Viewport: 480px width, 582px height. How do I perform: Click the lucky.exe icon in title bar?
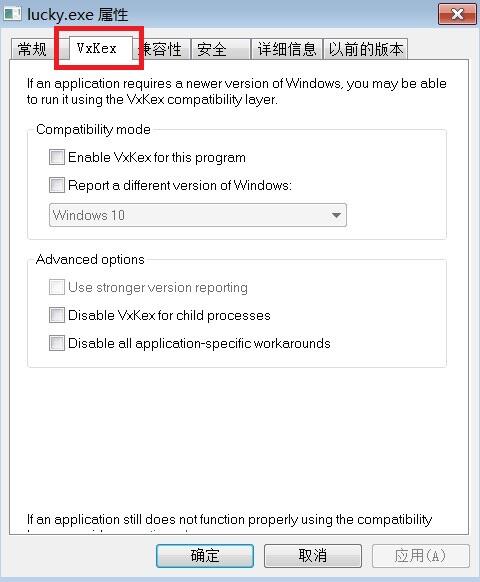coord(12,14)
